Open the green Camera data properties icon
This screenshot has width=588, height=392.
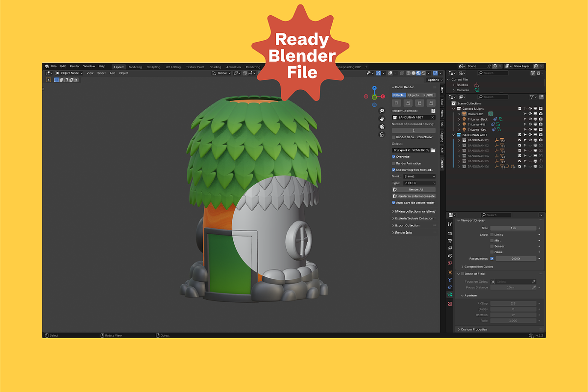(x=450, y=295)
